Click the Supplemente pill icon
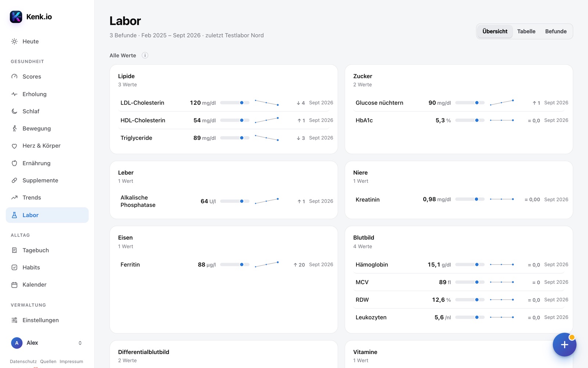 click(14, 180)
